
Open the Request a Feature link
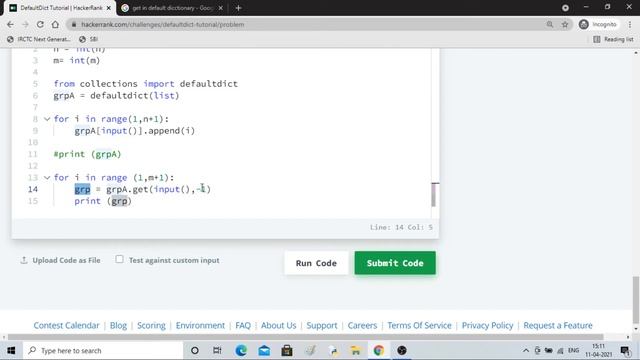point(558,325)
